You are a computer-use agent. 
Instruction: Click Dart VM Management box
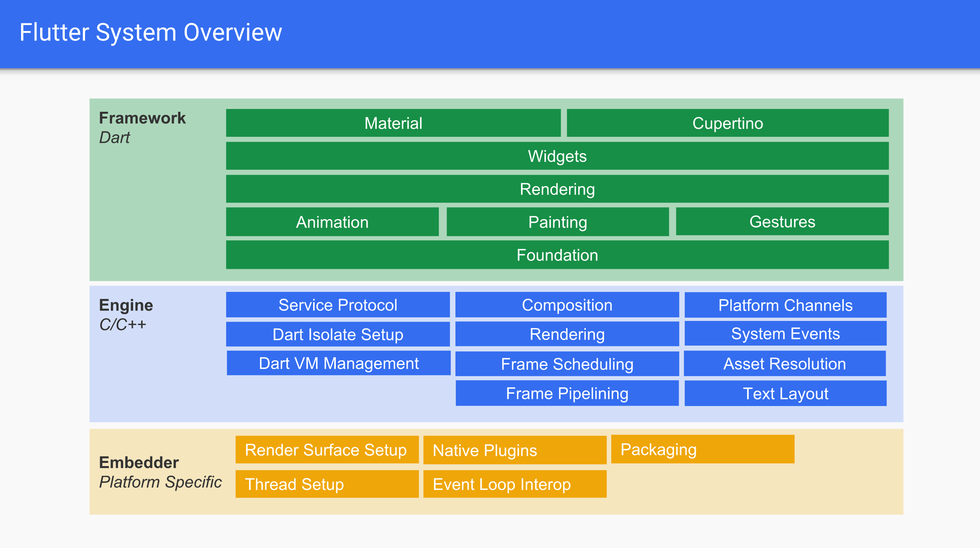pyautogui.click(x=339, y=363)
